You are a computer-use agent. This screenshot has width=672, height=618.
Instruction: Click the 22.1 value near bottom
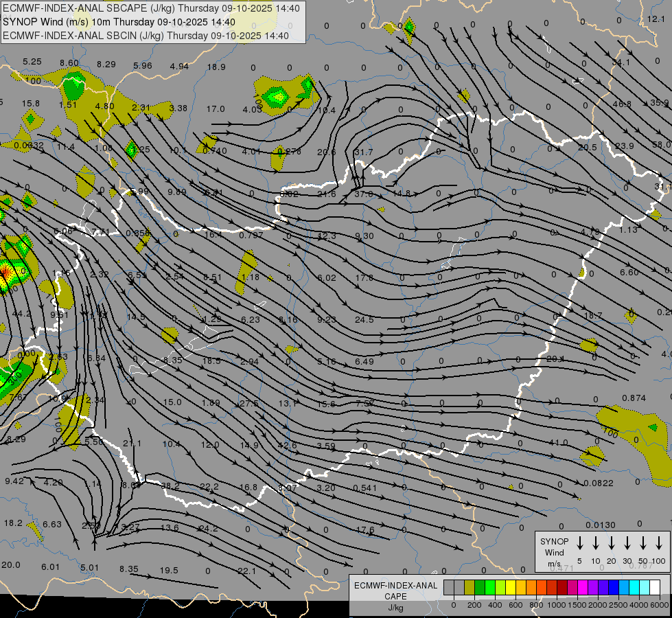tap(246, 571)
